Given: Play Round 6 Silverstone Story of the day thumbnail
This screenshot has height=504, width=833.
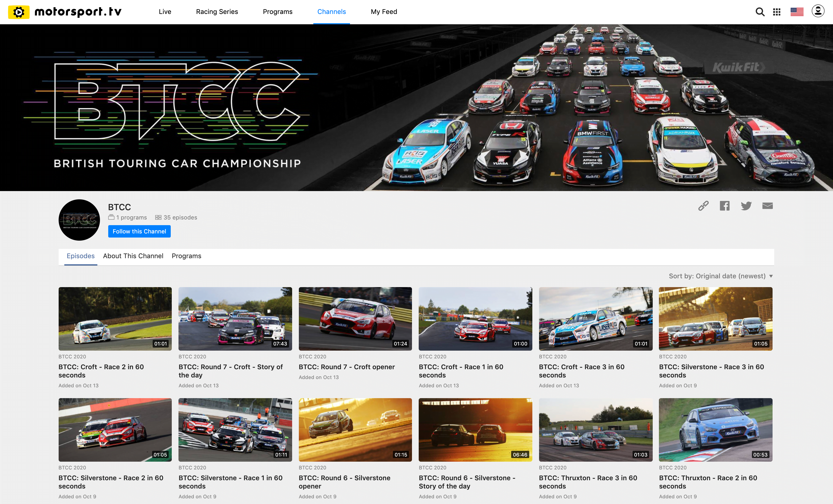Looking at the screenshot, I should click(x=475, y=430).
